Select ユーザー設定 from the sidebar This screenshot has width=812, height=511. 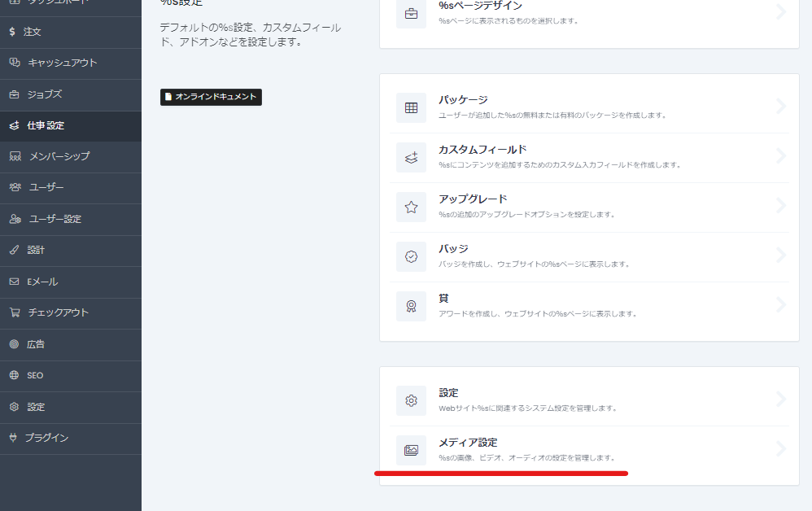coord(55,219)
